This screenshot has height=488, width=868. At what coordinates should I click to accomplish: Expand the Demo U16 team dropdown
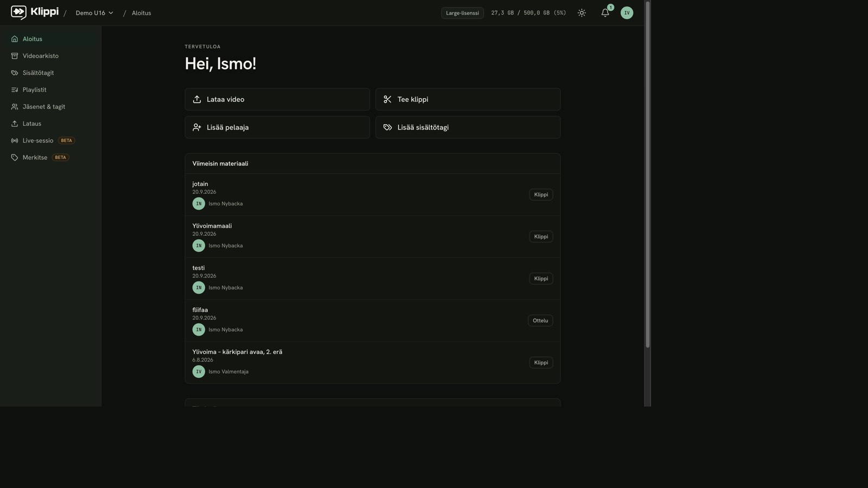coord(94,13)
